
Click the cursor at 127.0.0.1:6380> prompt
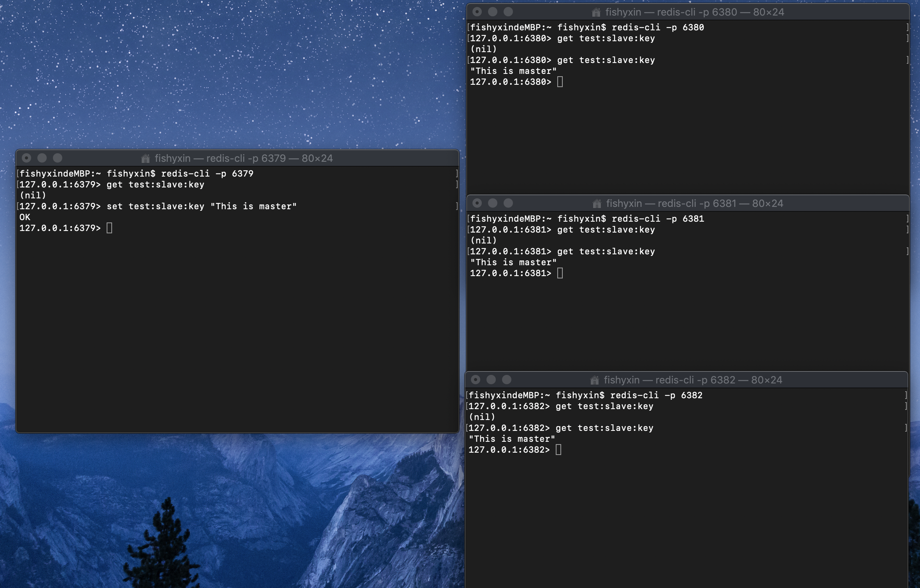560,82
